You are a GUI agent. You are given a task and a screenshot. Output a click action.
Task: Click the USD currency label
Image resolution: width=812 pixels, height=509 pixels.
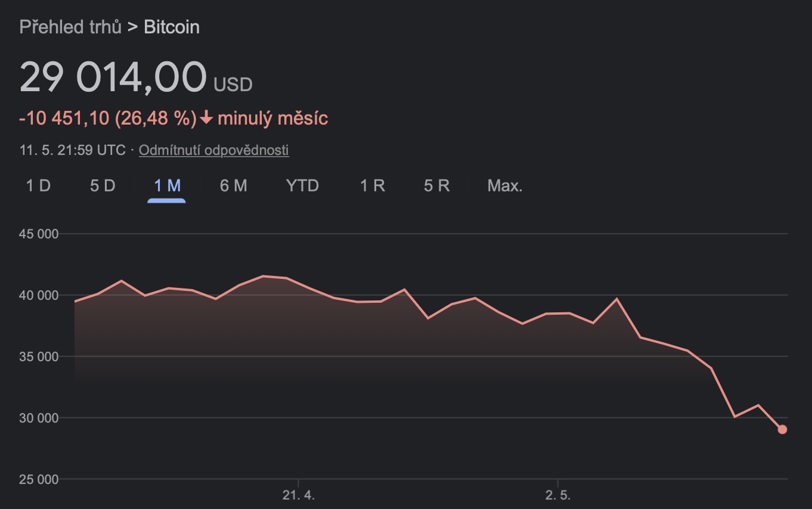pyautogui.click(x=233, y=85)
